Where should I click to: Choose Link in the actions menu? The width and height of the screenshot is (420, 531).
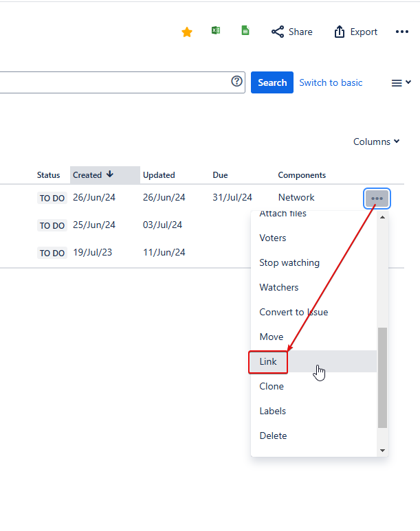pyautogui.click(x=314, y=361)
